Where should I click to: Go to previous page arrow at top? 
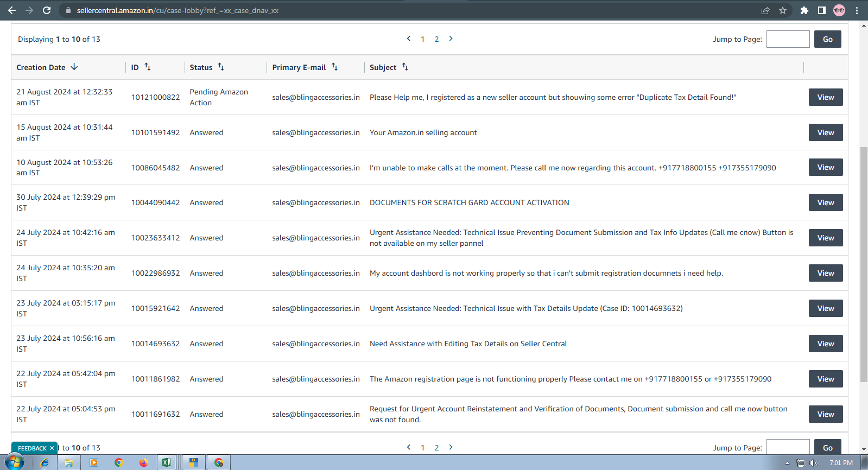point(409,39)
